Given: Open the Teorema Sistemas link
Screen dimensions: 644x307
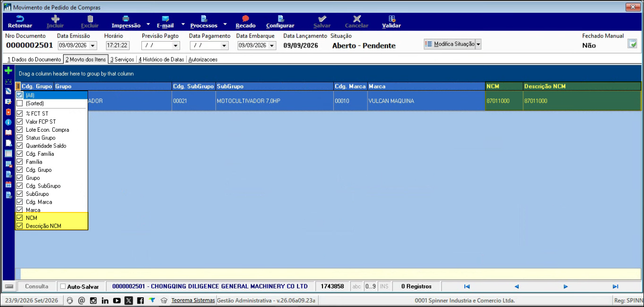Looking at the screenshot, I should coord(193,300).
